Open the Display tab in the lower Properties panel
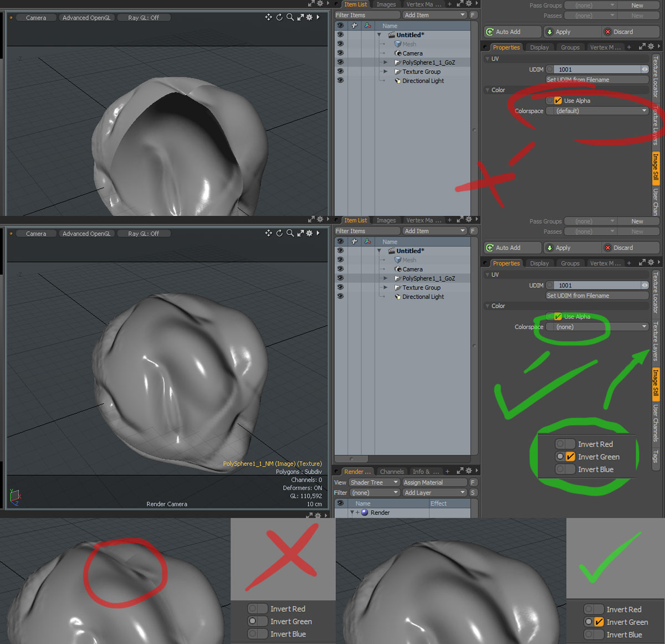 pos(539,264)
